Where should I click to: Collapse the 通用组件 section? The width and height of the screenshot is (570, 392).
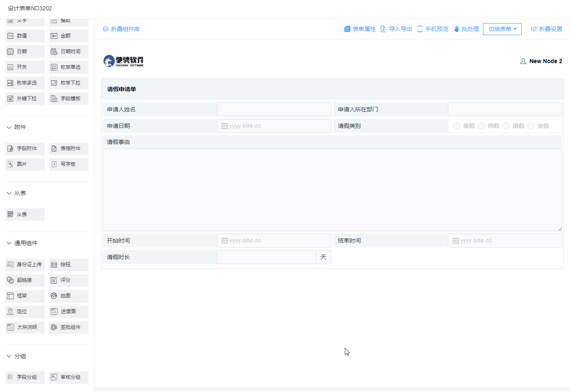(x=9, y=243)
